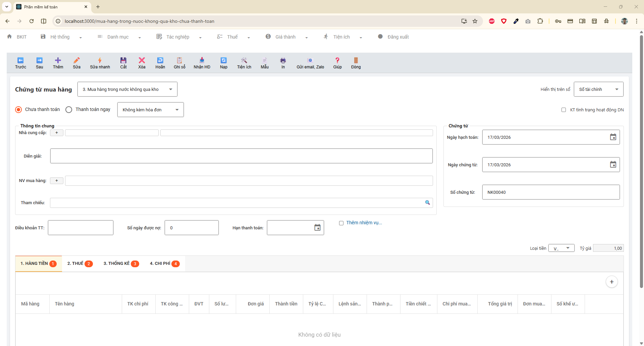The height and width of the screenshot is (346, 644).
Task: Click the Sửa pencil icon in toolbar
Action: click(x=76, y=61)
